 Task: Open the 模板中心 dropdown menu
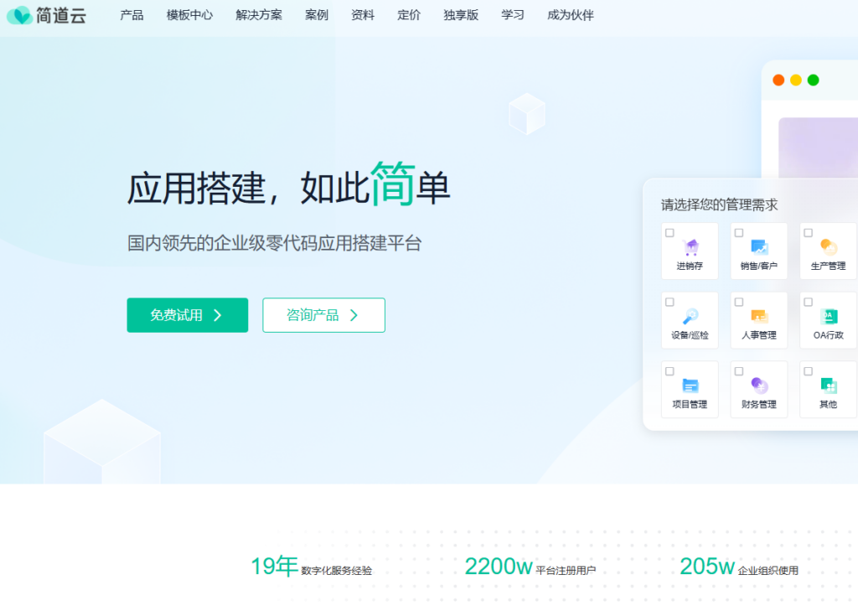tap(189, 15)
